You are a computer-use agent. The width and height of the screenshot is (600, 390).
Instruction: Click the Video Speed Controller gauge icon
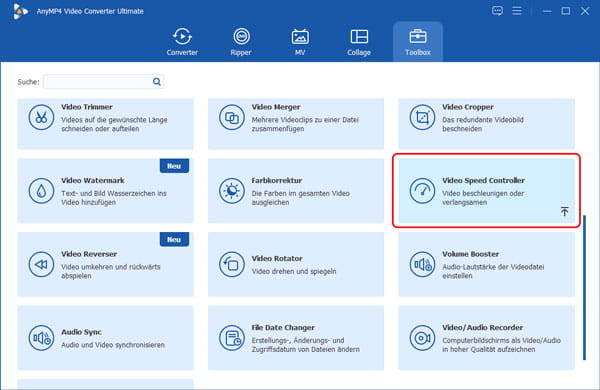422,191
